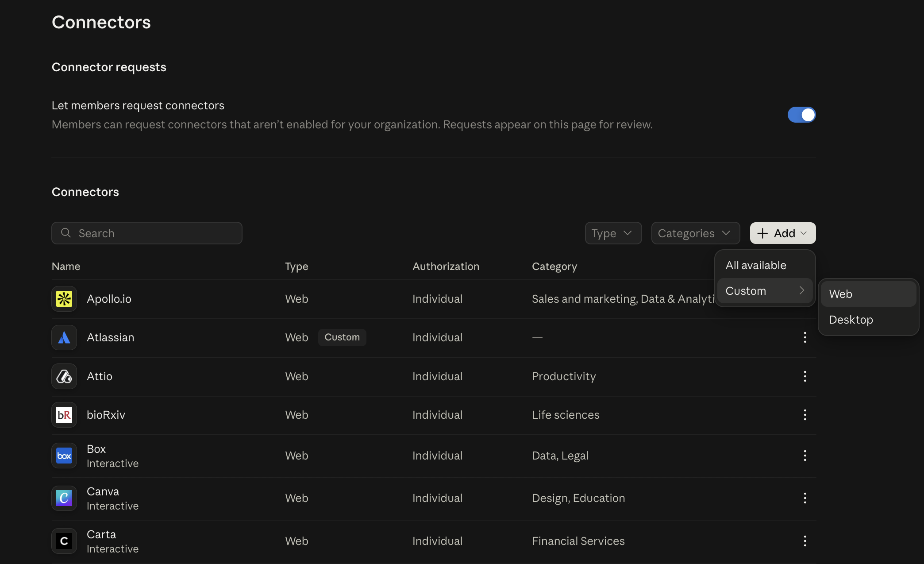
Task: Click the bioRxiv connector logo
Action: click(x=64, y=415)
